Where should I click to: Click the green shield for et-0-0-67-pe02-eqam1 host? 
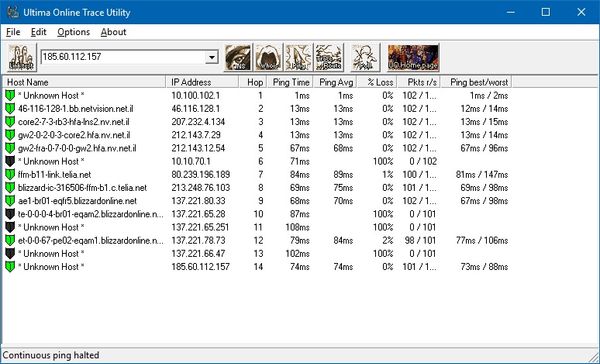[x=10, y=240]
